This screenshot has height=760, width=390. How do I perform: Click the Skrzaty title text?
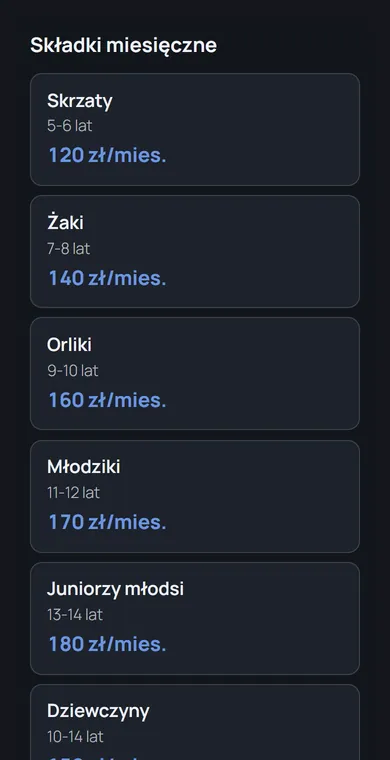click(79, 101)
